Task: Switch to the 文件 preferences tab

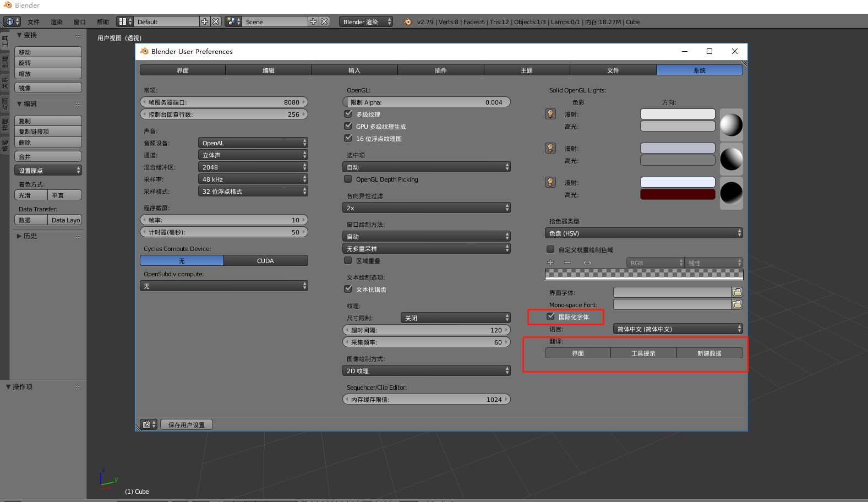Action: pos(613,70)
